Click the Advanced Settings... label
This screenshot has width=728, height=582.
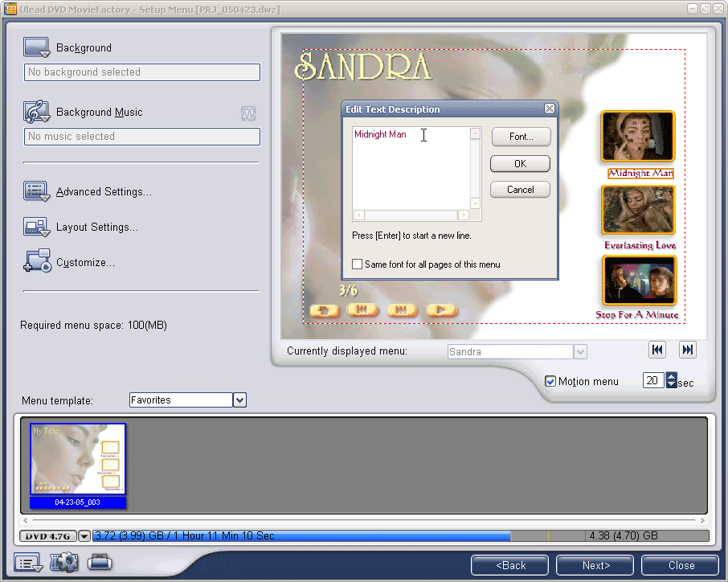point(104,191)
